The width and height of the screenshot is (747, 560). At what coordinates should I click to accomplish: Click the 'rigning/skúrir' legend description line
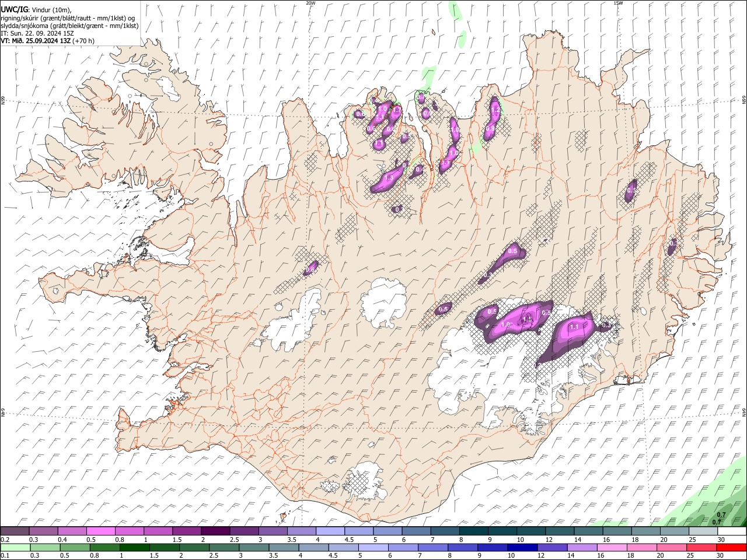tap(68, 18)
